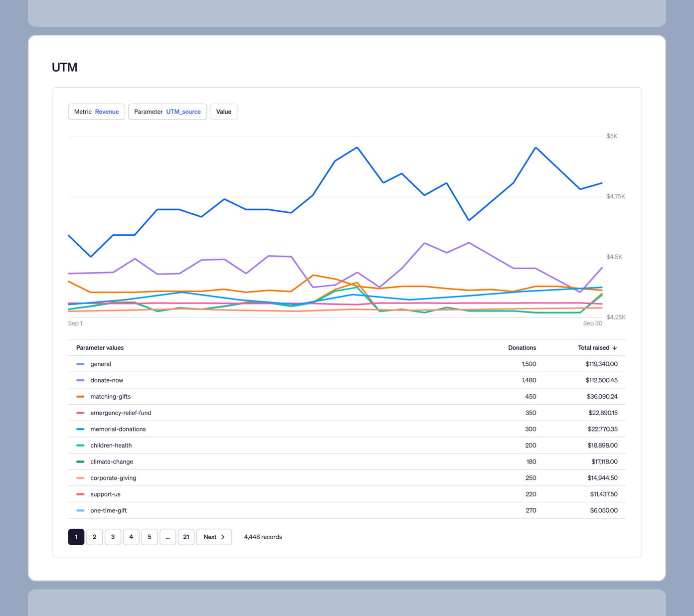This screenshot has width=694, height=616.
Task: Sort by Total raised arrow icon
Action: (615, 348)
